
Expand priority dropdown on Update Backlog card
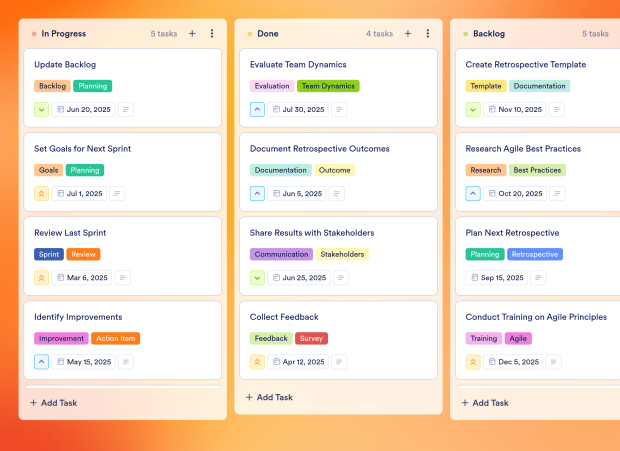[x=42, y=109]
